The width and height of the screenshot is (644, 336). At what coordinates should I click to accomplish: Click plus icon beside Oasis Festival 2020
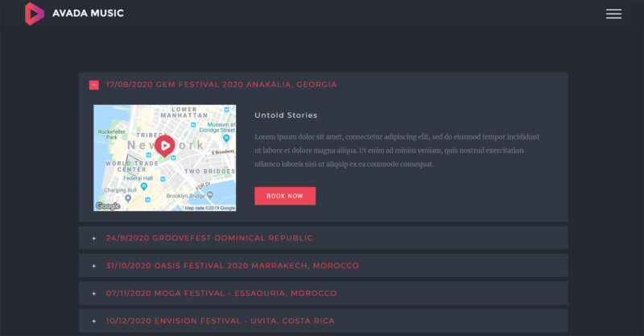(94, 266)
